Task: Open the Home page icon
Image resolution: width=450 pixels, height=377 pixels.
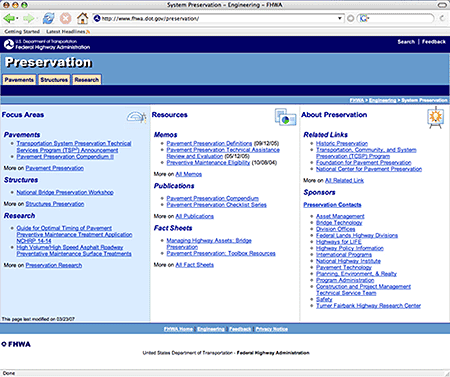Action: tap(82, 18)
